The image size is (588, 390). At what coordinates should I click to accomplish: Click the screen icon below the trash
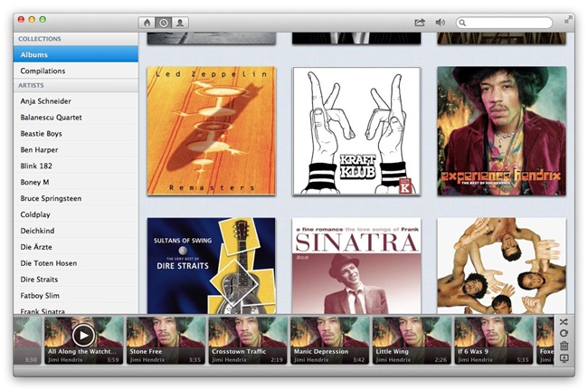[564, 358]
